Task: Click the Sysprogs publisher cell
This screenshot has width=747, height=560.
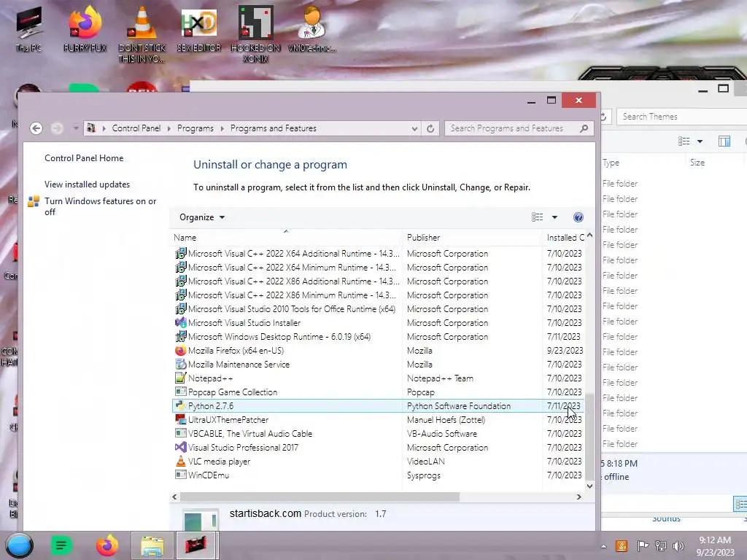Action: 424,475
